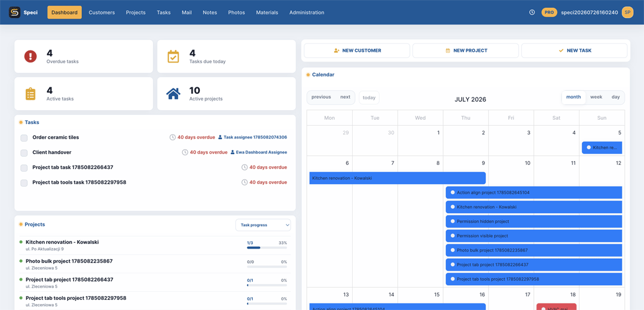Screen dimensions: 644x310
Task: Open the Administration section
Action: [307, 12]
